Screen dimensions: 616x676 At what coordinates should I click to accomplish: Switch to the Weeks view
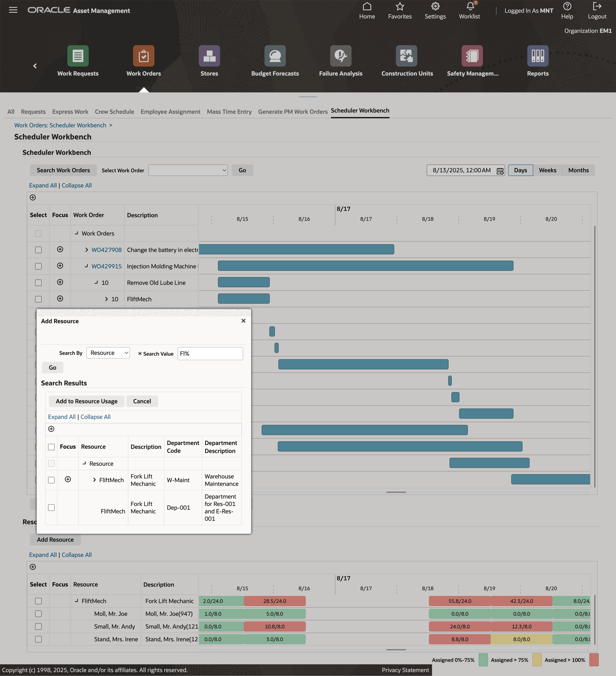[547, 170]
